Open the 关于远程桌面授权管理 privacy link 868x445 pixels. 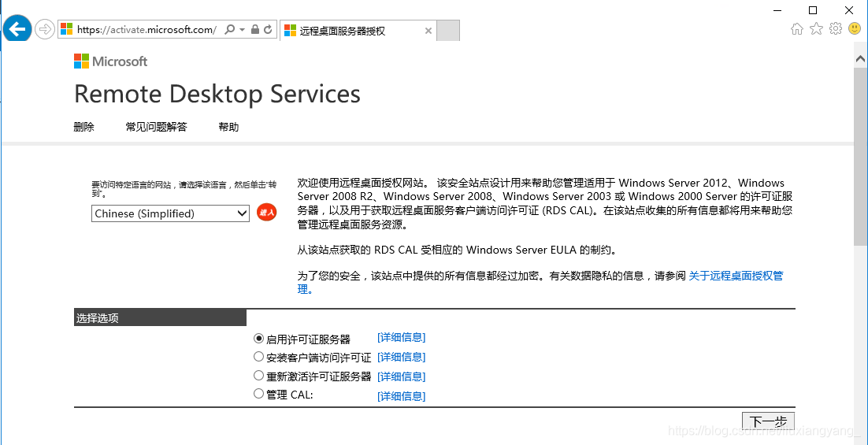tap(736, 276)
